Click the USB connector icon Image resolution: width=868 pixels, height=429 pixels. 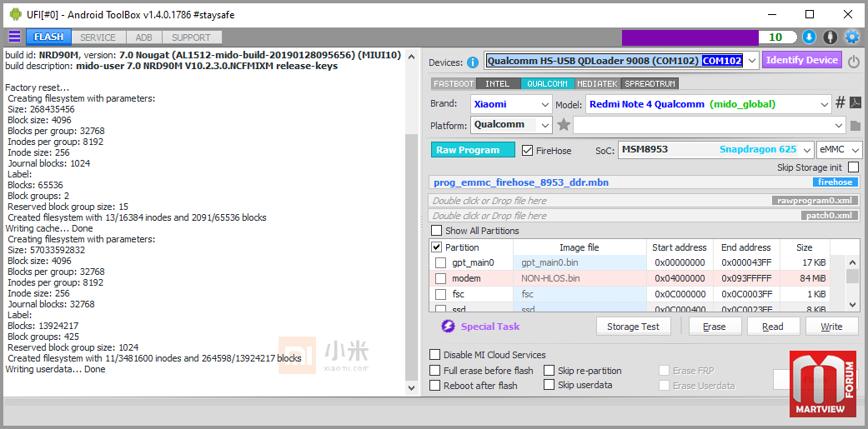tap(830, 37)
